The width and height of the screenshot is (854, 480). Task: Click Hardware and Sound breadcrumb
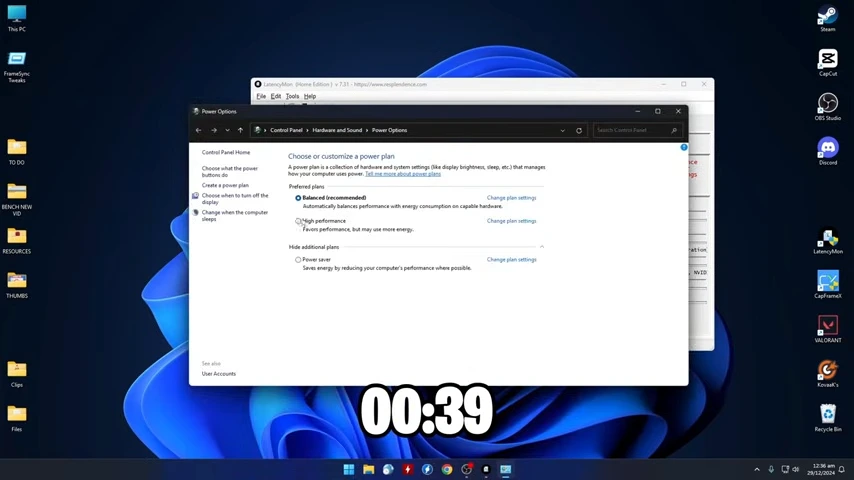pos(337,130)
